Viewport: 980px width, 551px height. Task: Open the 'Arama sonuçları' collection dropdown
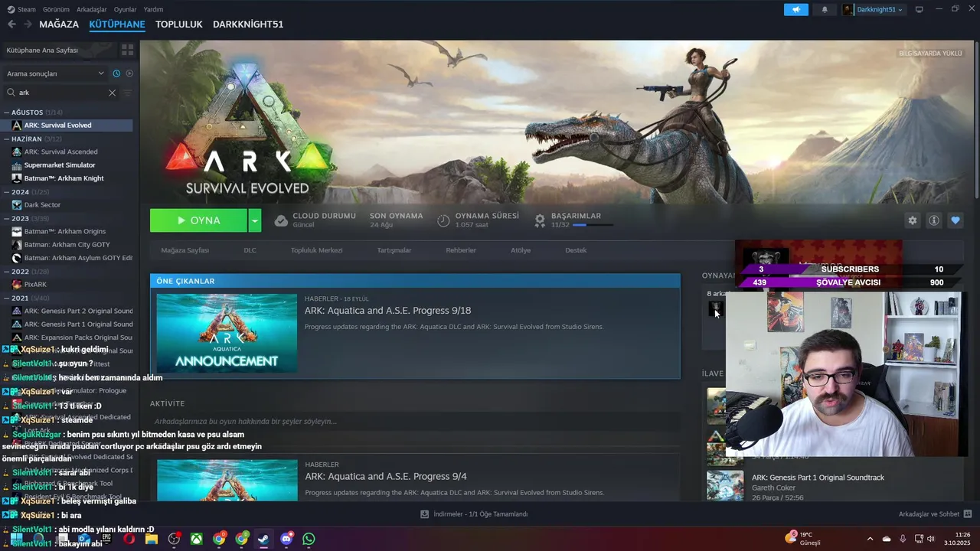click(x=55, y=73)
